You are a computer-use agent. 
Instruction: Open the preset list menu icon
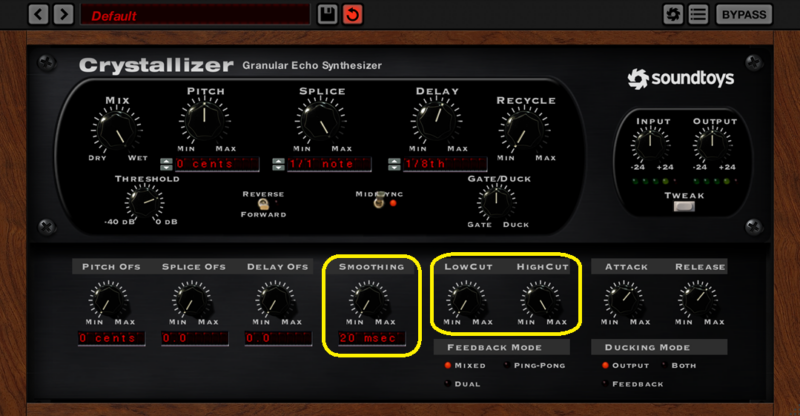(x=698, y=14)
